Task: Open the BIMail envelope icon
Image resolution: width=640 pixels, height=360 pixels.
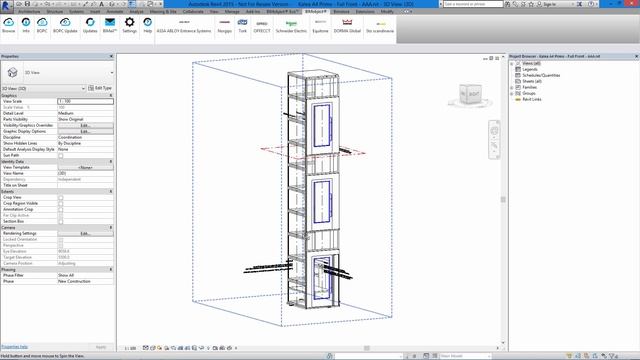Action: click(x=110, y=25)
